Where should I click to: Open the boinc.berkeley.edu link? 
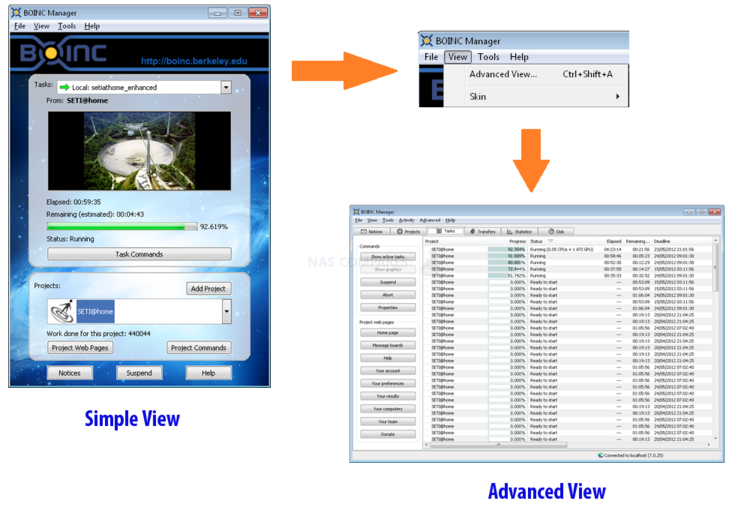point(194,61)
